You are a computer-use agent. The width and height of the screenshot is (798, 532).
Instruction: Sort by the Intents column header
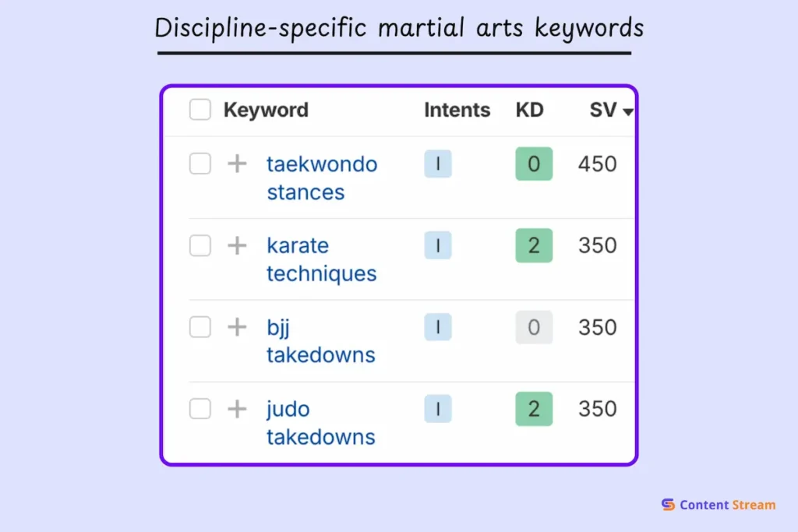click(457, 110)
